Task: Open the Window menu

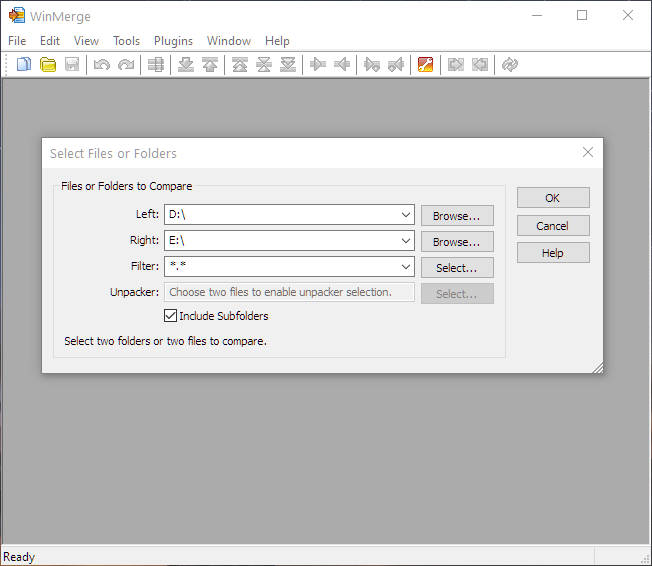Action: [229, 41]
